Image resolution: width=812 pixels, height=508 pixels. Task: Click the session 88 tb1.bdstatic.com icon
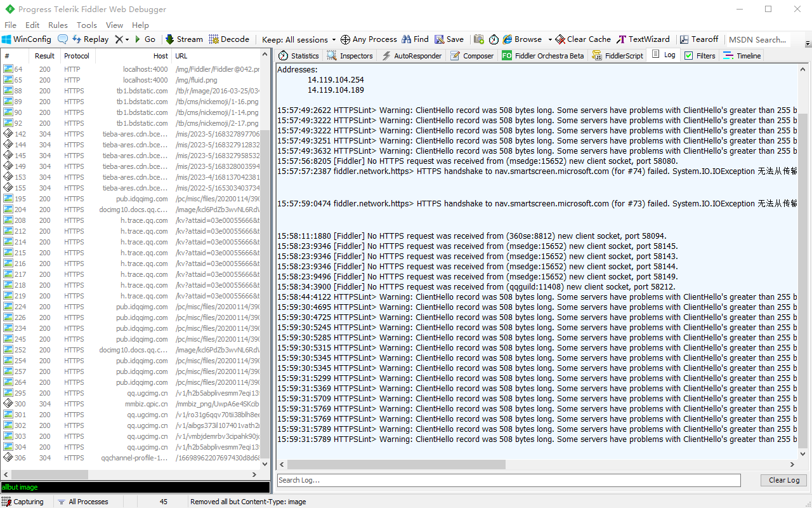[x=8, y=91]
